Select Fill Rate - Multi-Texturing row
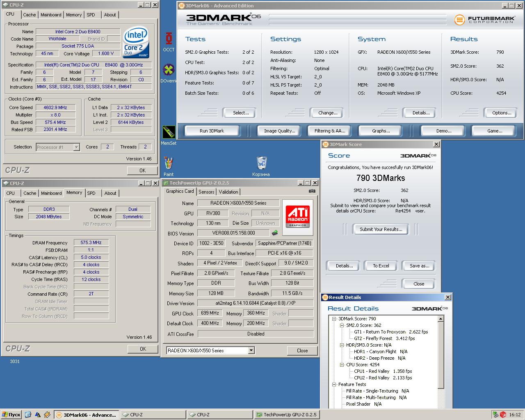 (376, 397)
